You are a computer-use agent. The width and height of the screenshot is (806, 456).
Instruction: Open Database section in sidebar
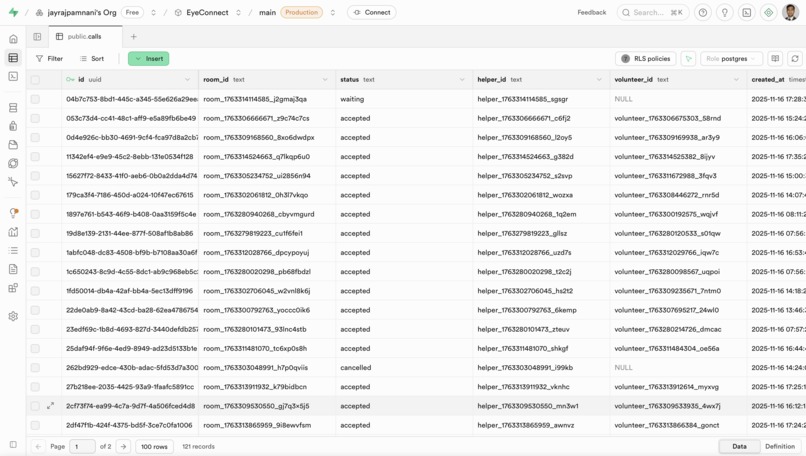coord(13,107)
